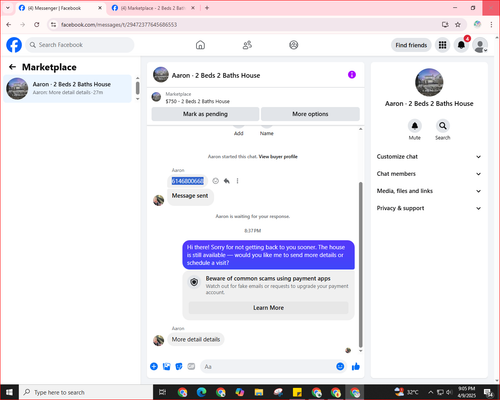This screenshot has width=500, height=400.
Task: Open the Groups icon in top navigation
Action: [294, 45]
